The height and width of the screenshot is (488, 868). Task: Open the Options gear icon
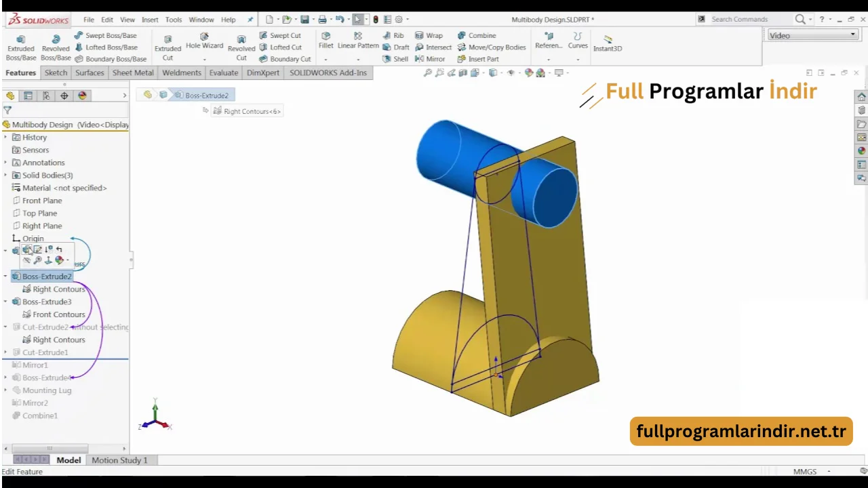click(399, 20)
